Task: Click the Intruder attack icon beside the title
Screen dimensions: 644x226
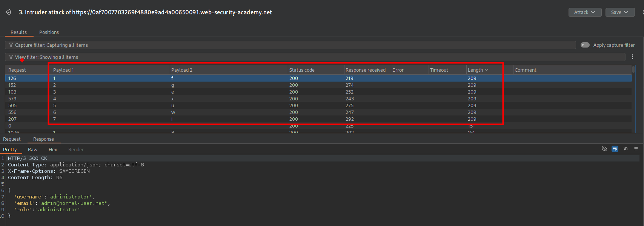Action: click(x=8, y=12)
